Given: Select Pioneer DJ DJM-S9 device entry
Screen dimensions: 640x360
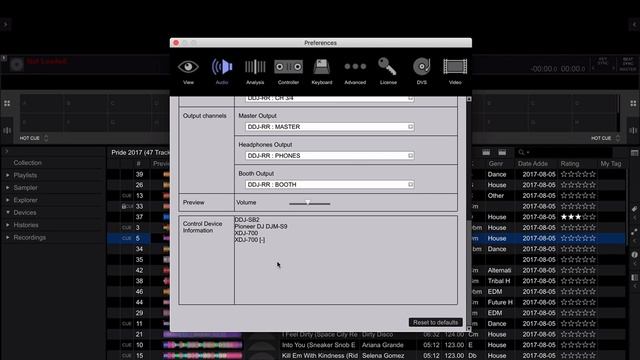Looking at the screenshot, I should (x=261, y=227).
